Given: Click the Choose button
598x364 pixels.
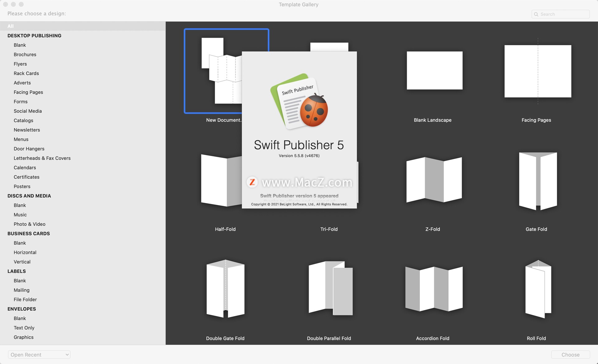Looking at the screenshot, I should (570, 355).
